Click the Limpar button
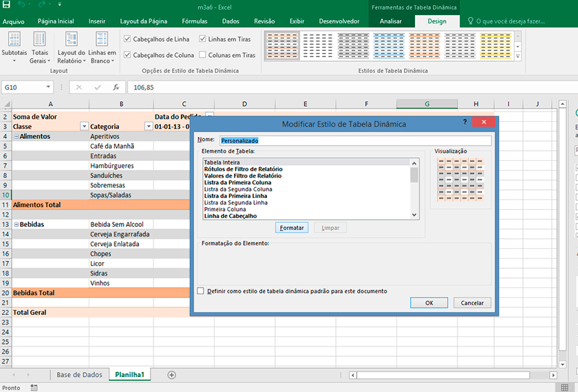The image size is (578, 392). 330,228
